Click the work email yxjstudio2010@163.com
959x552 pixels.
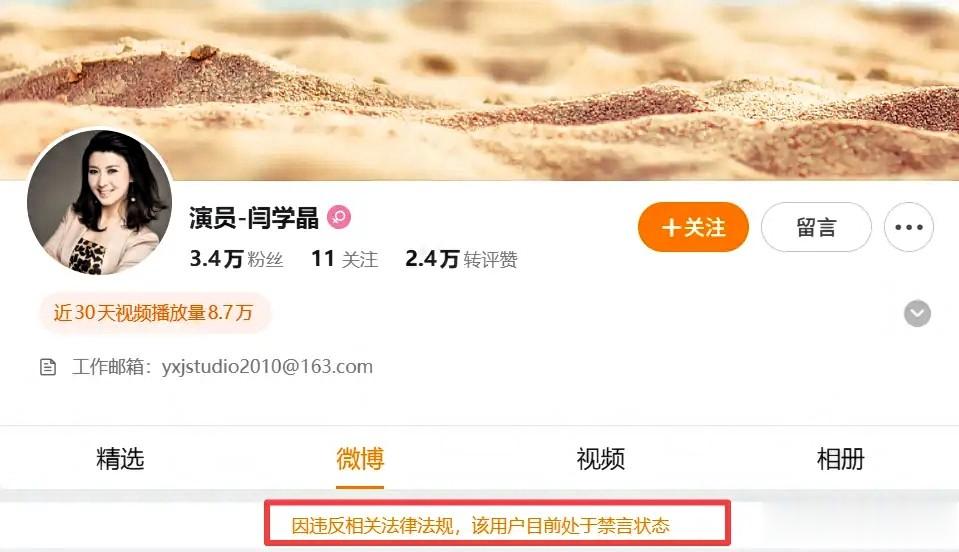[x=267, y=366]
